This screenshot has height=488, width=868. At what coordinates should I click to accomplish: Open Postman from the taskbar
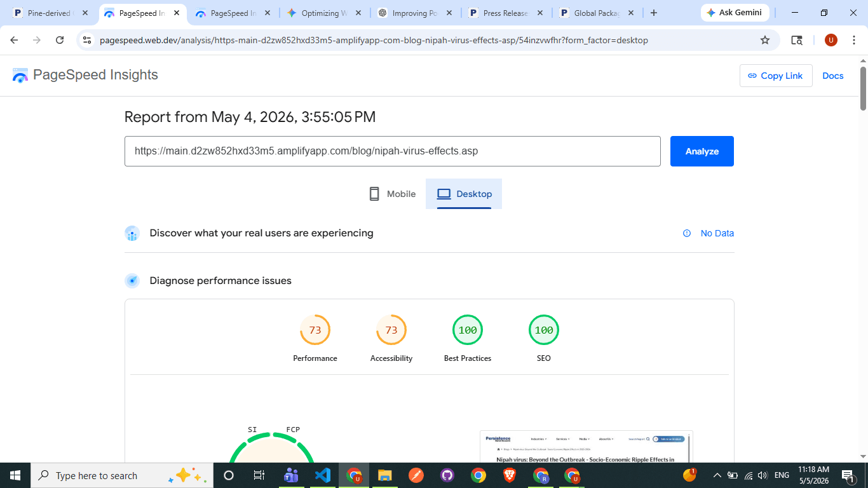coord(416,475)
